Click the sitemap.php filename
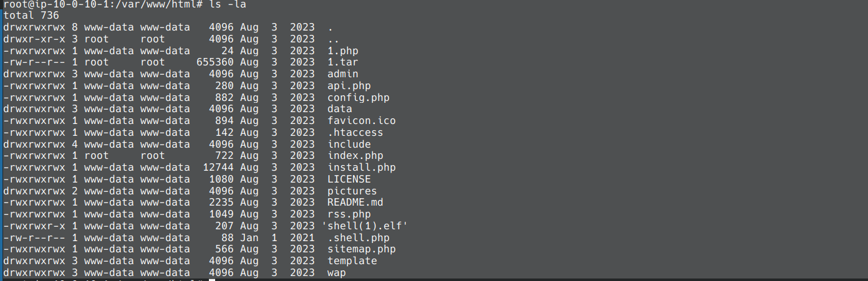 (x=362, y=249)
